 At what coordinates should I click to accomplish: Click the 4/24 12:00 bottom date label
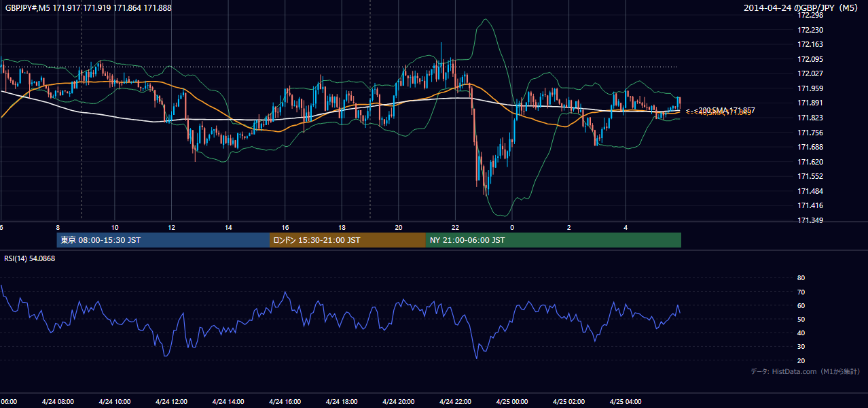[171, 402]
